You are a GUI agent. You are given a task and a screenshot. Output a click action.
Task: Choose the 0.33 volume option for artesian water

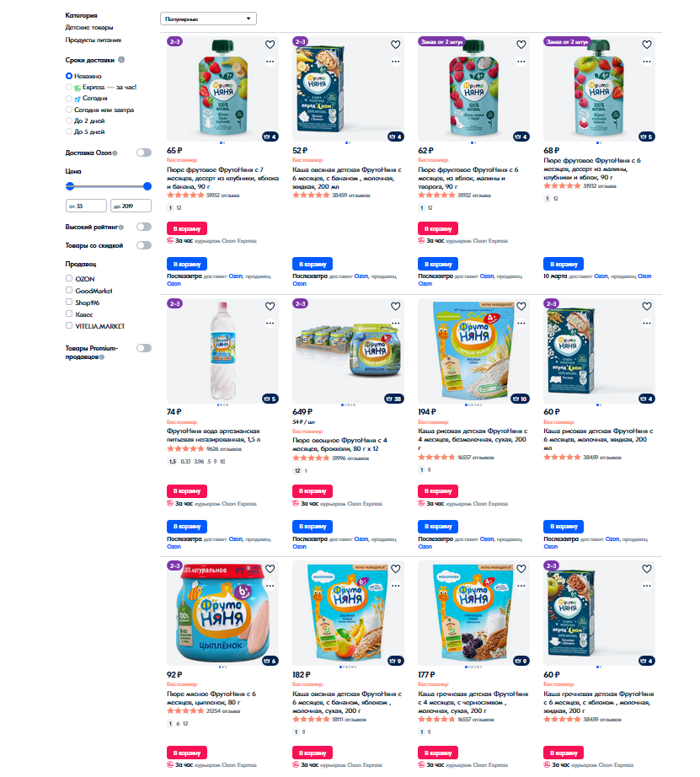click(185, 462)
